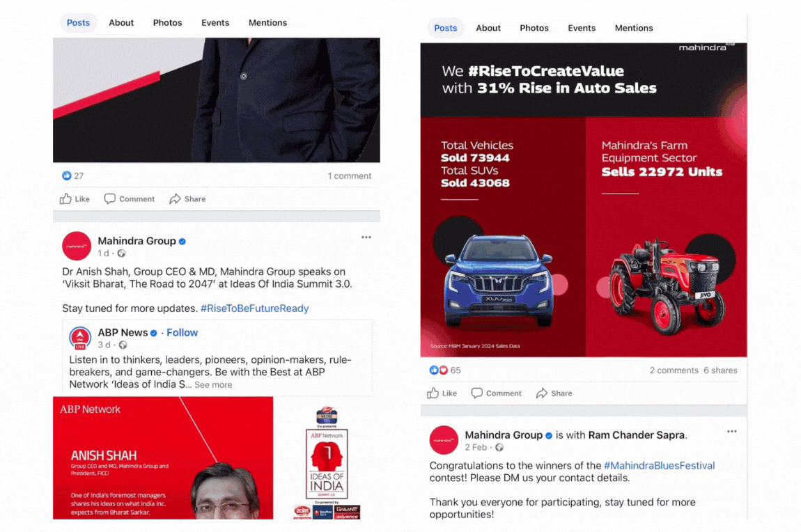Screen dimensions: 801x532
Task: Share the left panel's top post
Action: pos(187,199)
